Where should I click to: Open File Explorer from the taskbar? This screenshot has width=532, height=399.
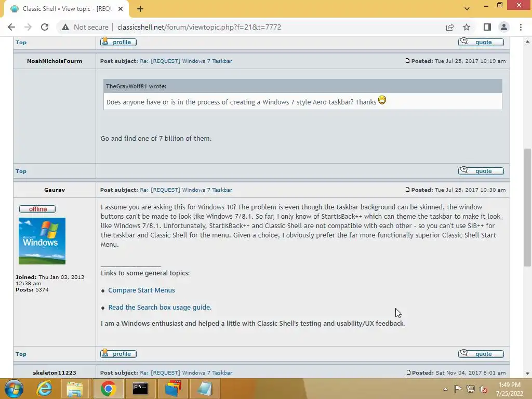coord(75,389)
